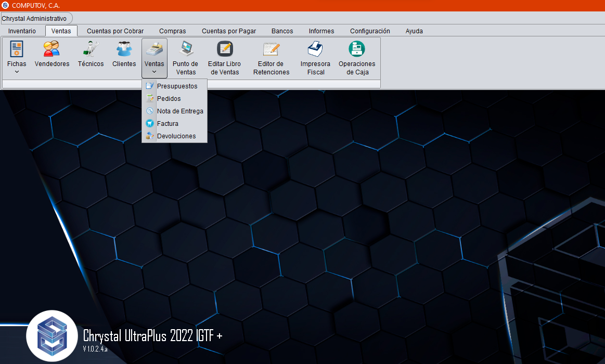Switch to the Inventario tab
Image resolution: width=605 pixels, height=364 pixels.
[x=22, y=31]
